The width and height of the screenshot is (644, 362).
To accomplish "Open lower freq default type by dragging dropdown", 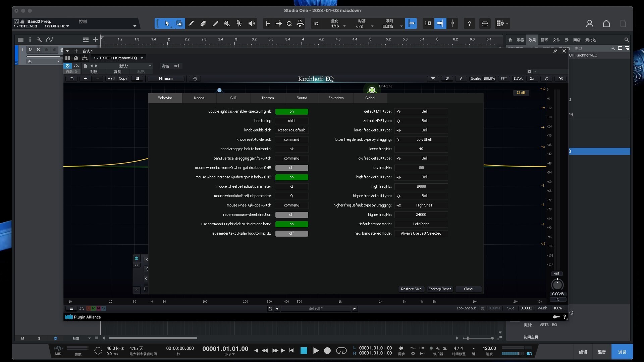I will click(x=421, y=140).
